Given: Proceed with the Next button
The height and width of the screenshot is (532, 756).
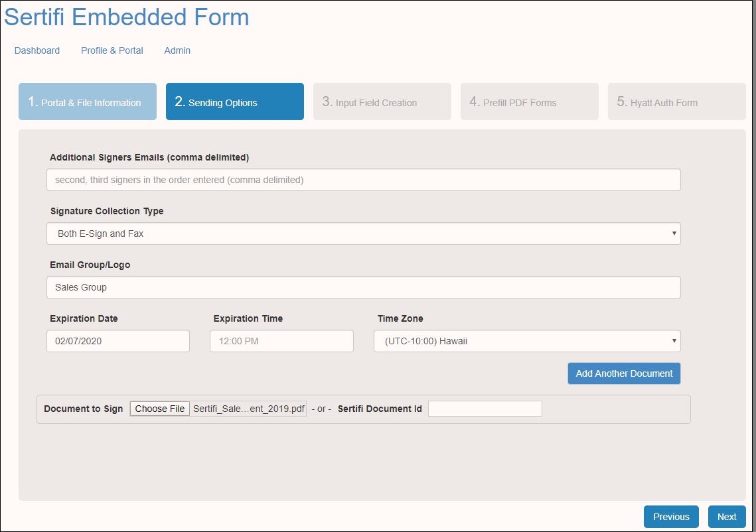Looking at the screenshot, I should tap(727, 517).
